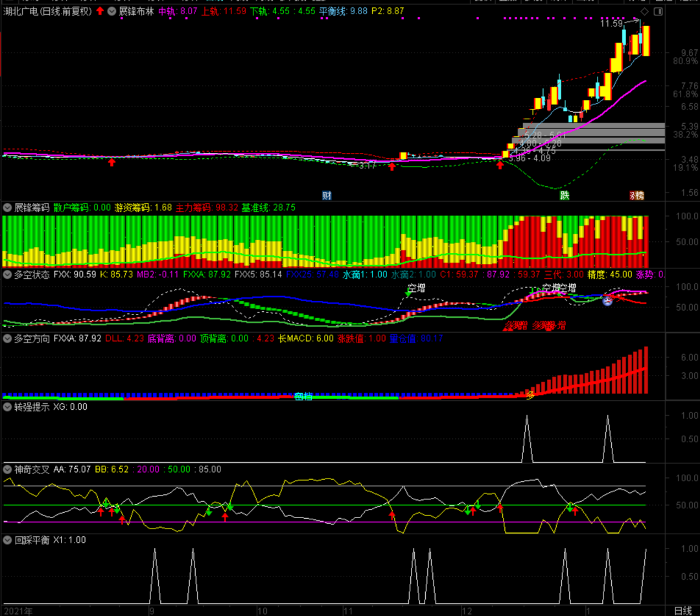Expand the 展锋筹码 indicator menu

pyautogui.click(x=7, y=207)
